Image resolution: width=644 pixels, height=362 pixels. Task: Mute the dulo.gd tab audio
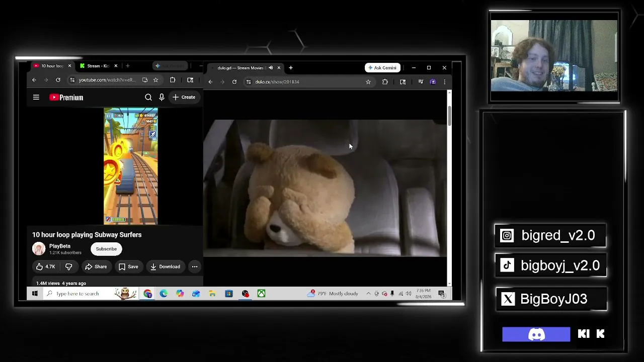coord(271,68)
